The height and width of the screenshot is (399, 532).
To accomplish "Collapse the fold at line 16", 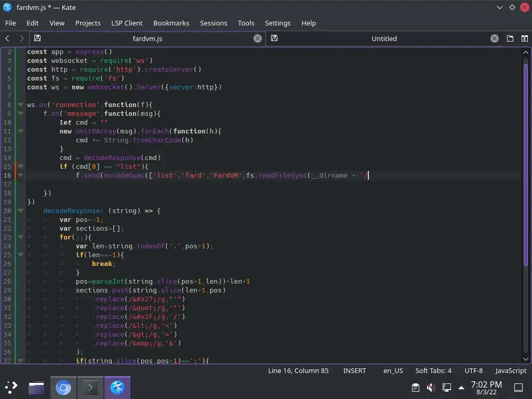I will click(x=20, y=175).
